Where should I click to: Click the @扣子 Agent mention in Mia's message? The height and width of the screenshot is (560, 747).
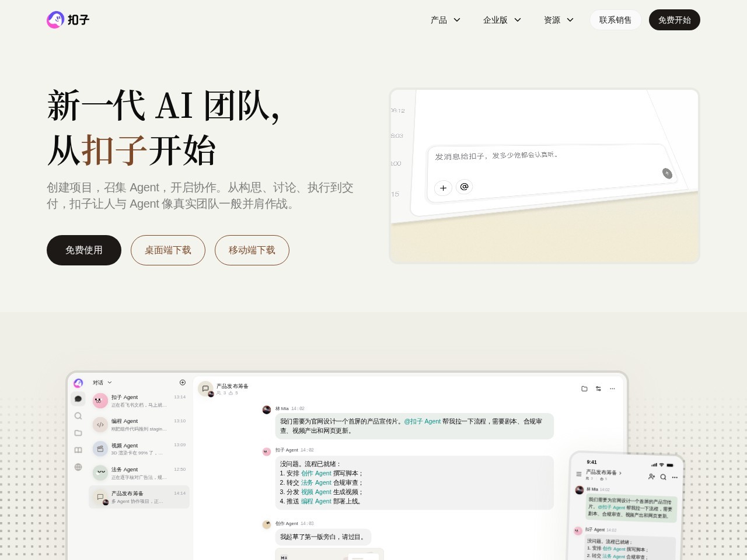pyautogui.click(x=423, y=421)
